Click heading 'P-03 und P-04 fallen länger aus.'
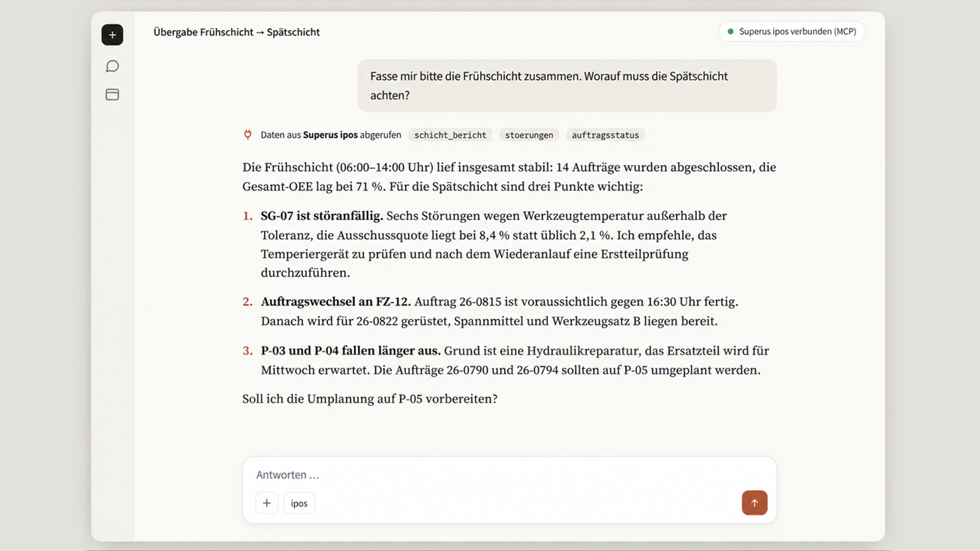The width and height of the screenshot is (980, 551). 350,350
